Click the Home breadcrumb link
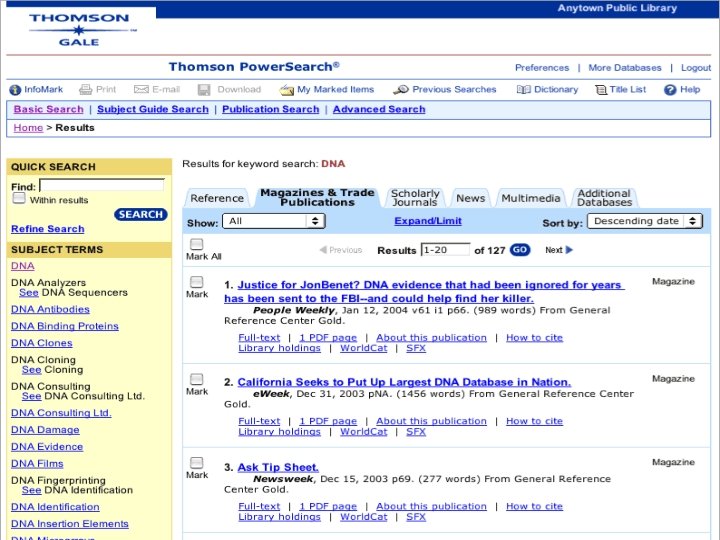720x540 pixels. pyautogui.click(x=28, y=128)
